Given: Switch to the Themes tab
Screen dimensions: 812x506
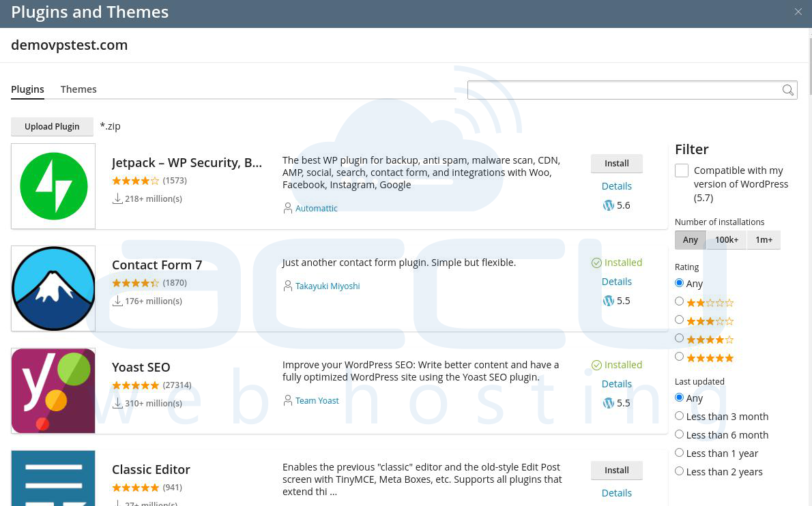Looking at the screenshot, I should click(x=78, y=89).
